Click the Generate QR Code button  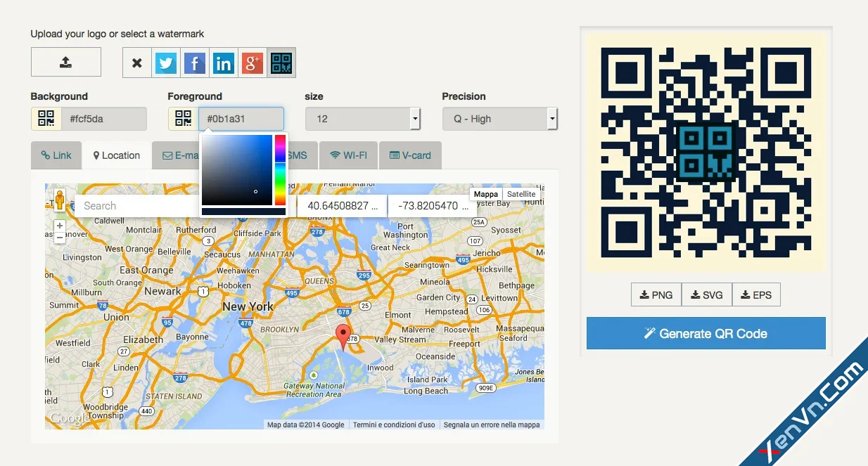pos(706,333)
